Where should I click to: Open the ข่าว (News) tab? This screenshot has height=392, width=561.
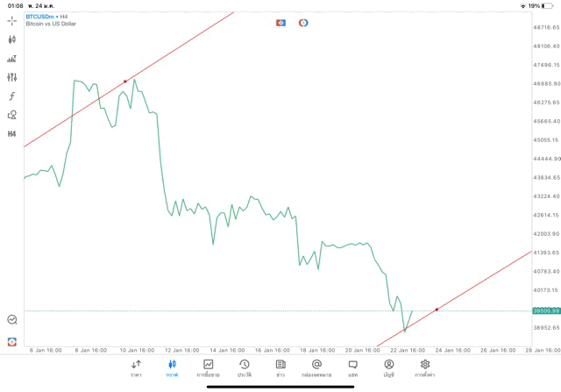[280, 367]
